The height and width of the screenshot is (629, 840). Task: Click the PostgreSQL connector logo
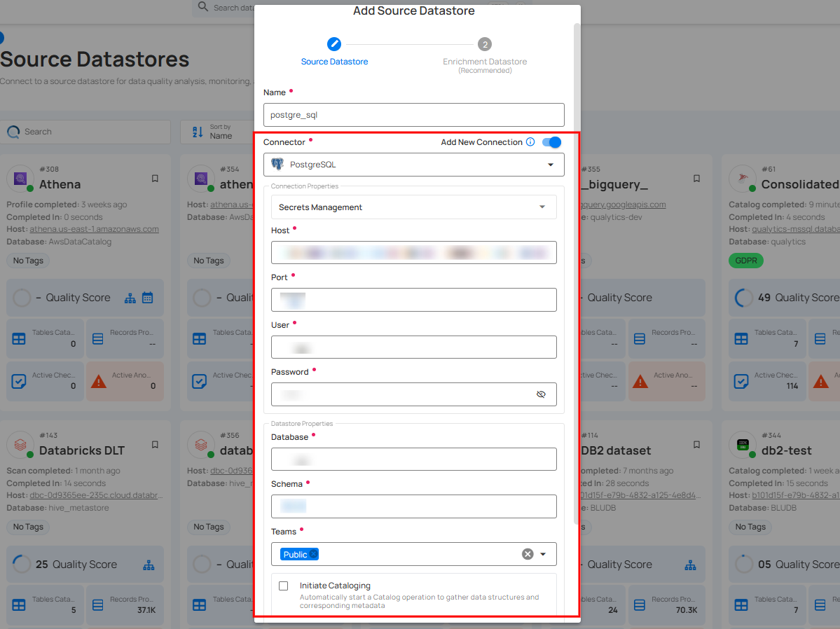[280, 165]
